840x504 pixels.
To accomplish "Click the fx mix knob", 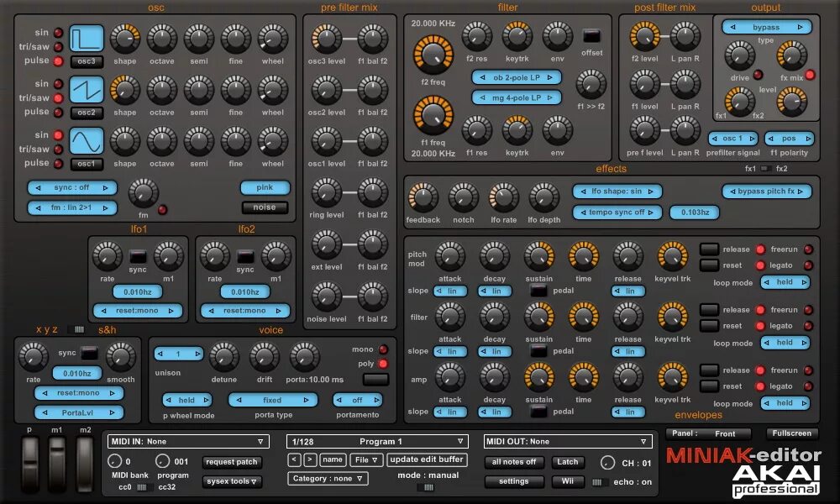I will click(792, 55).
